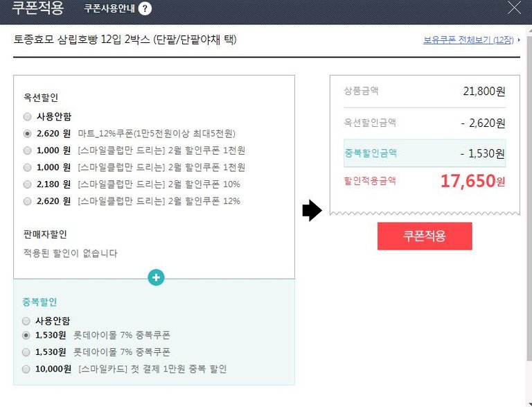Select 사용안함 under 옵션할인
The width and height of the screenshot is (532, 407).
point(27,116)
